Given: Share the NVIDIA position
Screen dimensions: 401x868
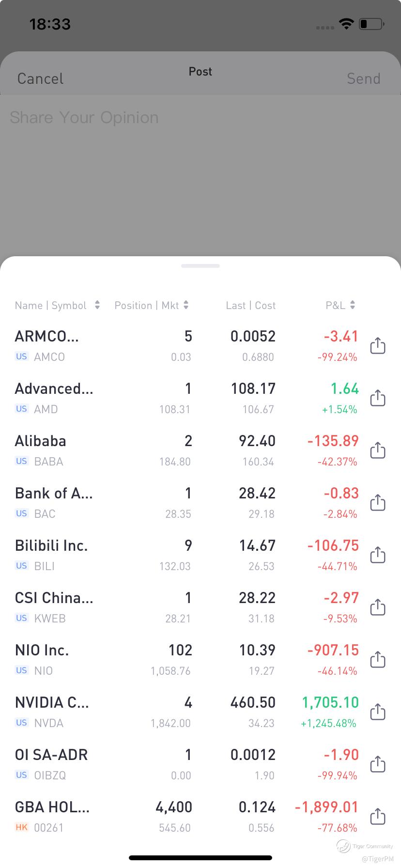Looking at the screenshot, I should pyautogui.click(x=378, y=712).
